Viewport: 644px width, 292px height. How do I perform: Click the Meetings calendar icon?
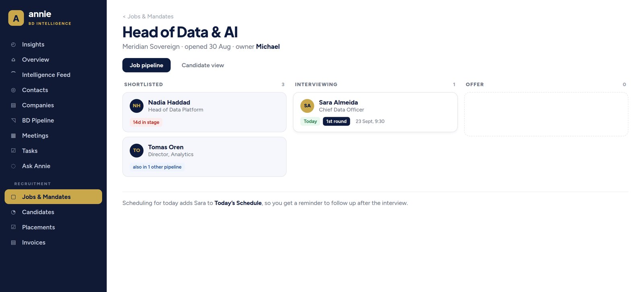click(x=13, y=136)
